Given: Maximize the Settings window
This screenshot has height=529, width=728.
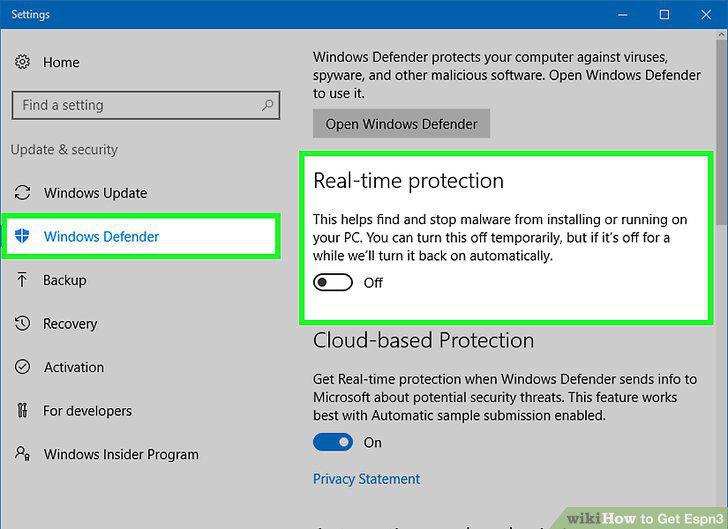Looking at the screenshot, I should (664, 14).
